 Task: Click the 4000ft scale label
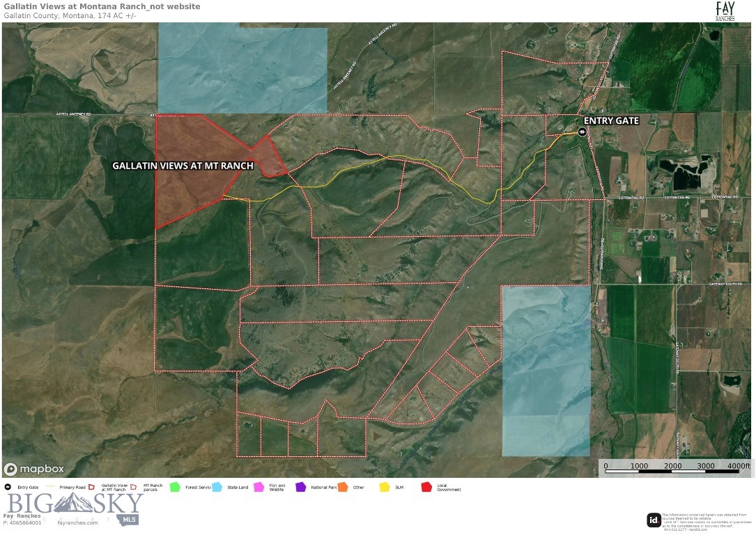(739, 465)
